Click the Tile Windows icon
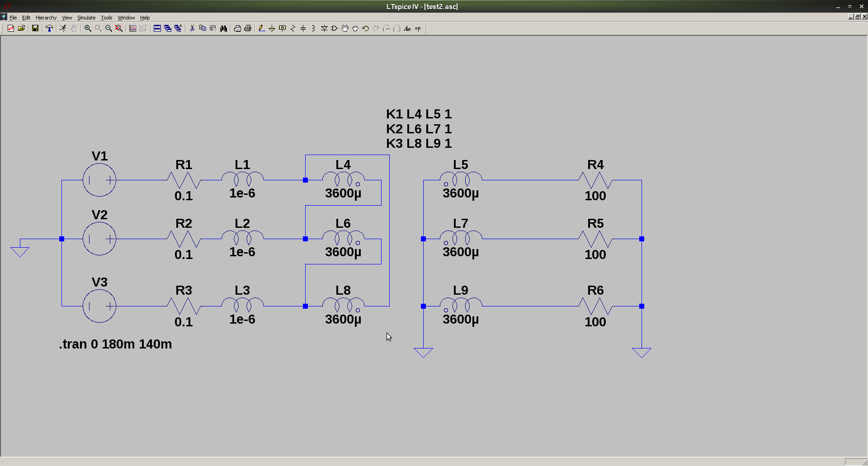 (x=157, y=28)
